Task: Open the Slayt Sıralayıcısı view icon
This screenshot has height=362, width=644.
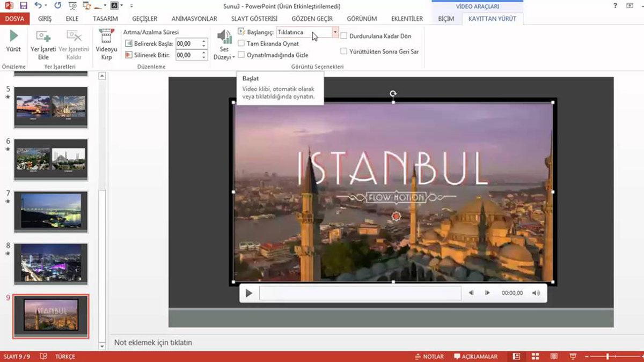Action: [535, 356]
